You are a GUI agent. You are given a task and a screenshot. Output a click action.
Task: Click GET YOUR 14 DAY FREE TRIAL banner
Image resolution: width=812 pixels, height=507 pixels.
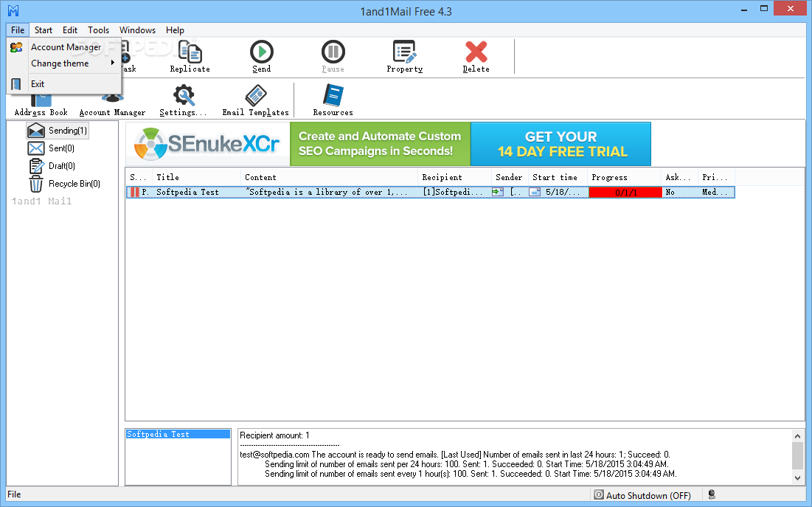coord(561,144)
